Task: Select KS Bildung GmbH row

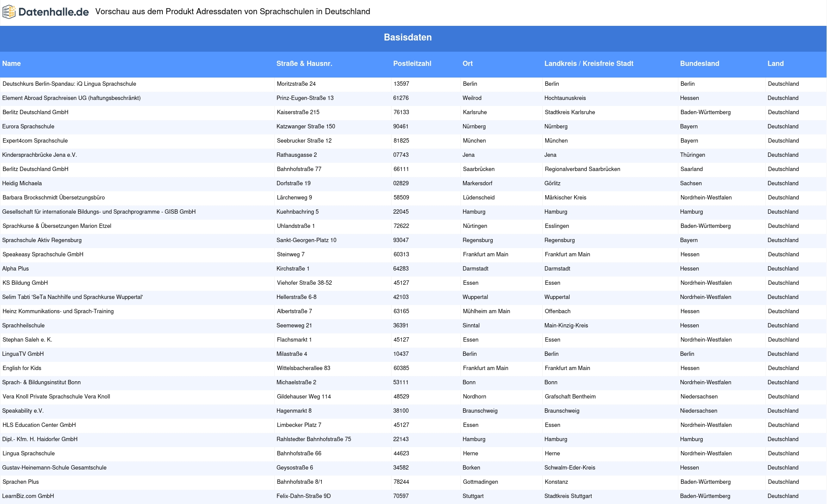Action: click(x=413, y=283)
